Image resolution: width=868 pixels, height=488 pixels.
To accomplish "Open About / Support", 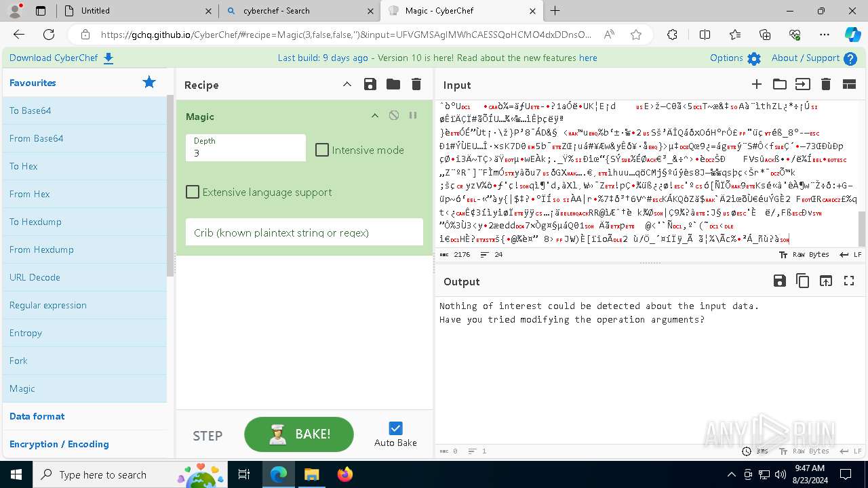I will point(814,58).
